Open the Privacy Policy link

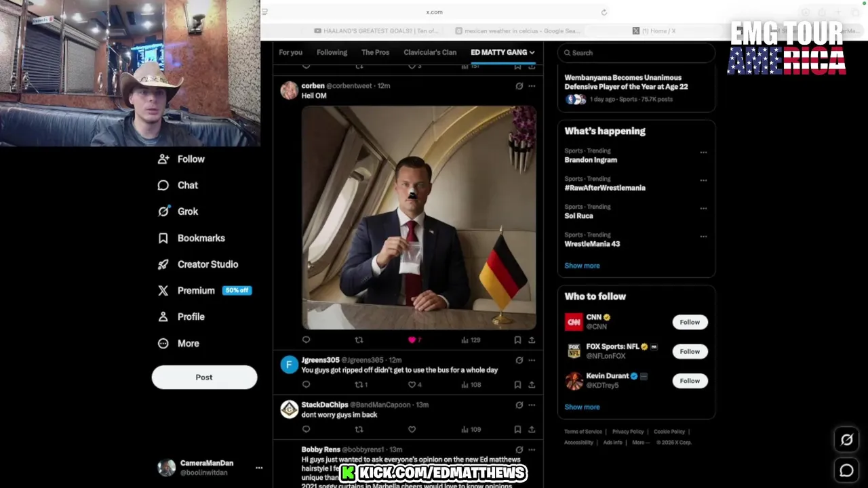pyautogui.click(x=628, y=432)
